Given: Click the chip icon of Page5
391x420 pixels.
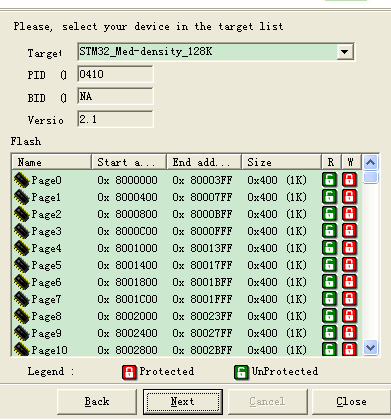Looking at the screenshot, I should click(x=22, y=265).
